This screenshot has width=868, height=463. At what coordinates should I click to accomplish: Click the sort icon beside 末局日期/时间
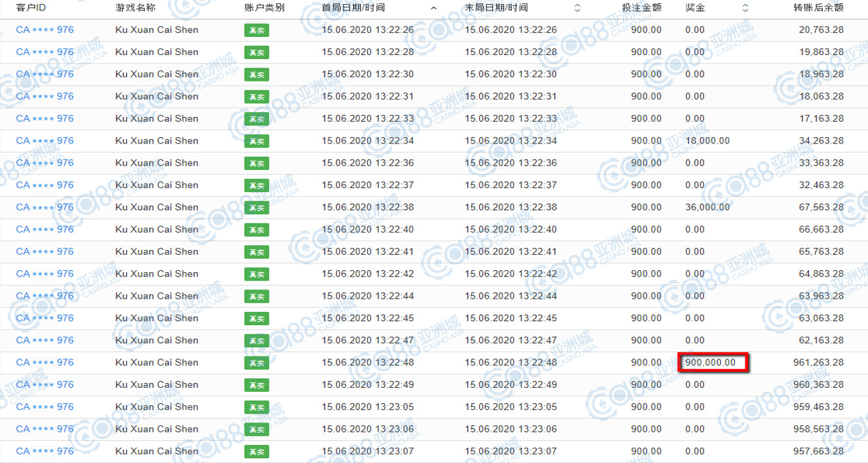pyautogui.click(x=577, y=8)
